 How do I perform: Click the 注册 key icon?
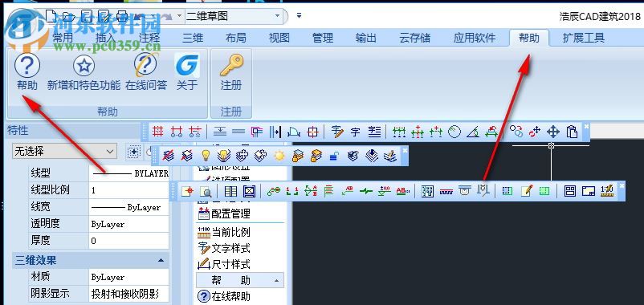coord(231,66)
